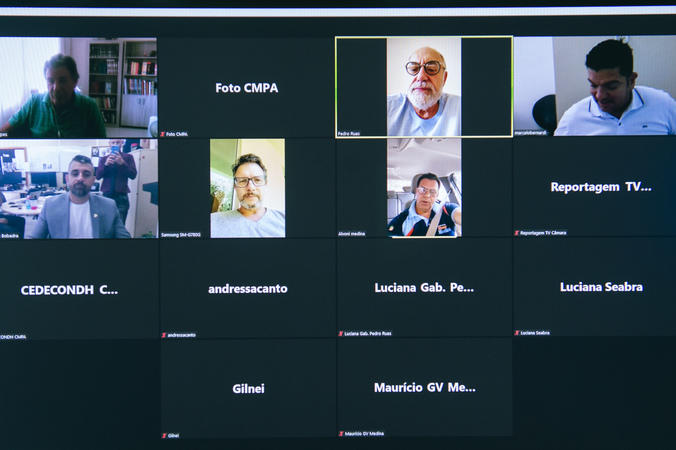Select the Samsung SM-G780G video tile

pos(247,188)
